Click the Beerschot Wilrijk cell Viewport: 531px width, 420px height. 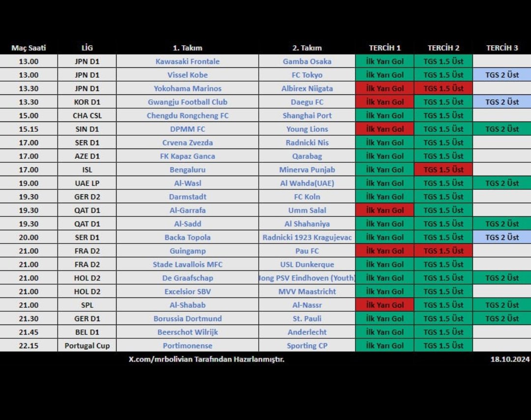[x=187, y=332]
